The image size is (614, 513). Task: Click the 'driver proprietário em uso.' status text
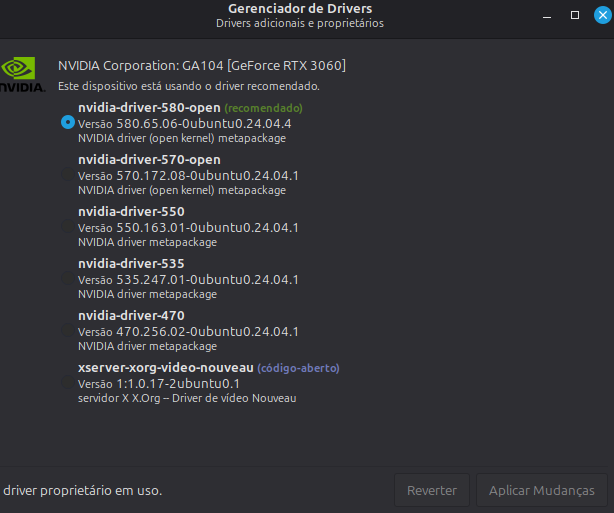click(83, 490)
